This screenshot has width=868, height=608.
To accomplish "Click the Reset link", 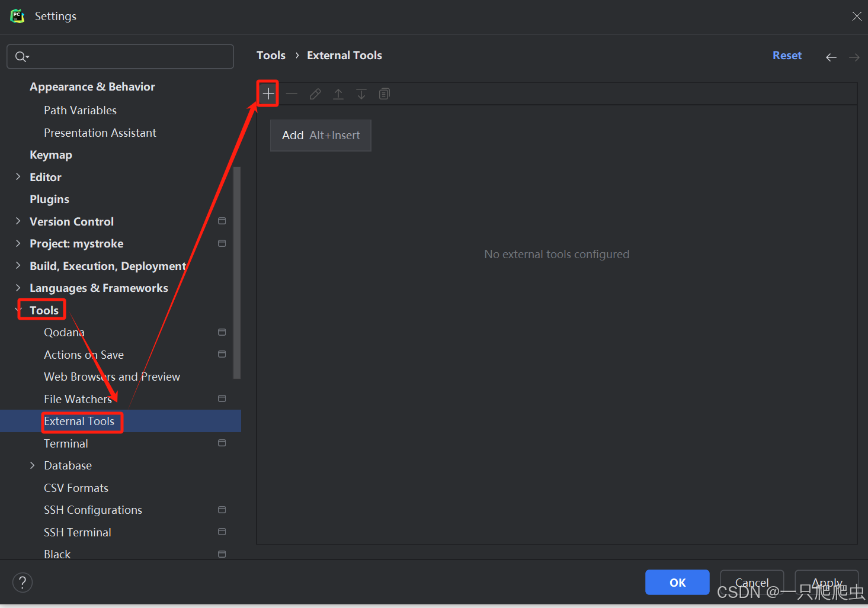I will (x=787, y=55).
